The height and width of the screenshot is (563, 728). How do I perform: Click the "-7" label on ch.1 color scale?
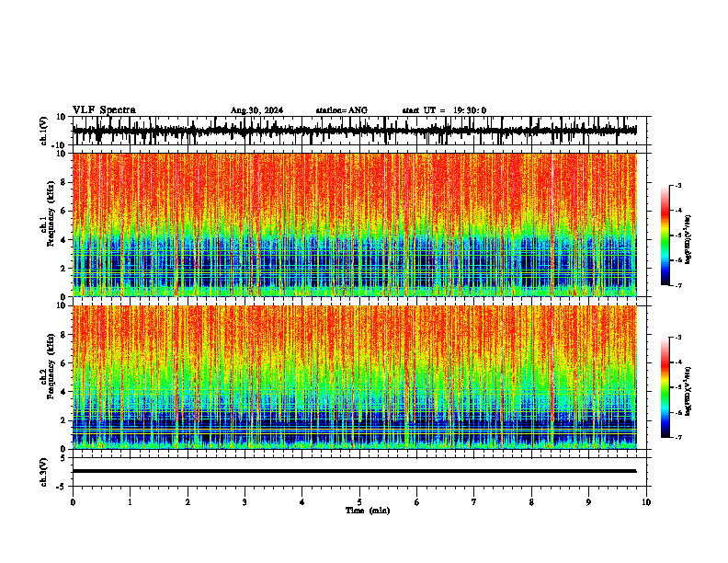tap(678, 285)
